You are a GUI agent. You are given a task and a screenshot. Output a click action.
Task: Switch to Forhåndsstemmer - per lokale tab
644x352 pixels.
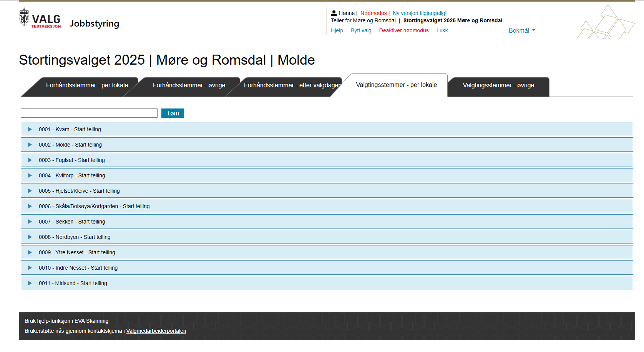pos(87,85)
